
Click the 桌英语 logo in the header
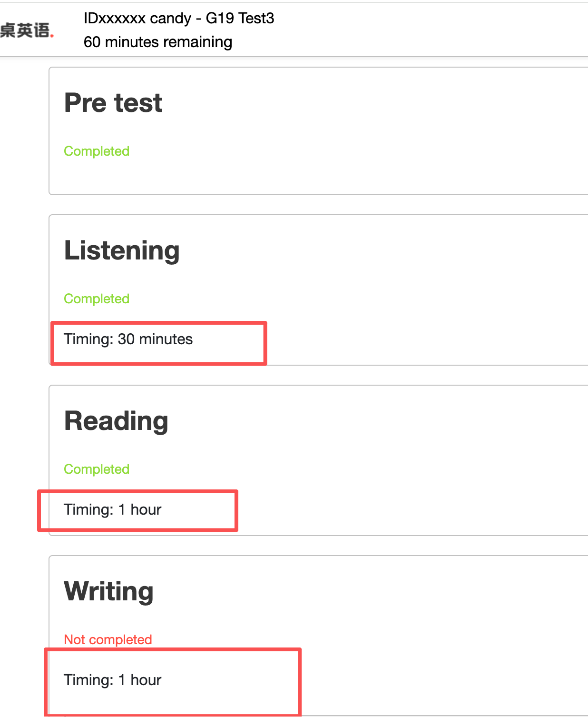pos(26,30)
